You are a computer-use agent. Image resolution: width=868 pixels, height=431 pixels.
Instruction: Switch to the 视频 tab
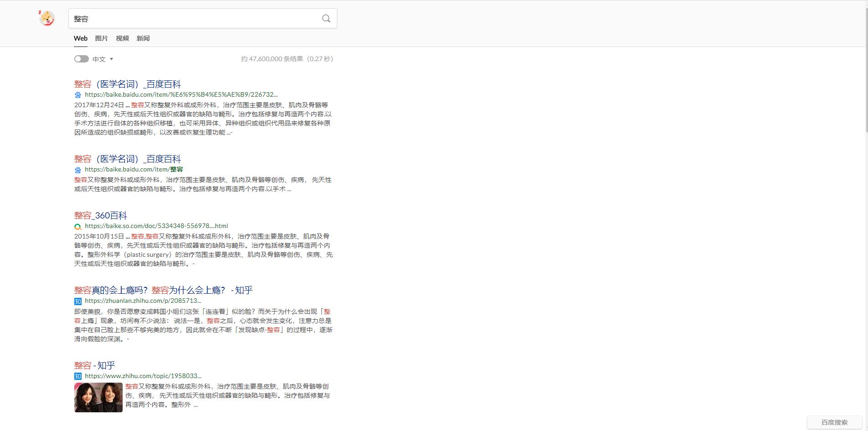click(x=122, y=38)
